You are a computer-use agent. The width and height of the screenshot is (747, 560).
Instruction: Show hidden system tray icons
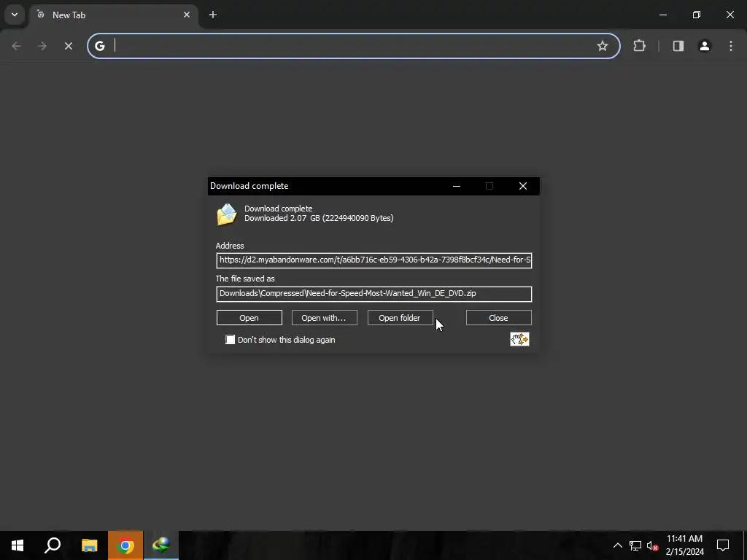(617, 545)
